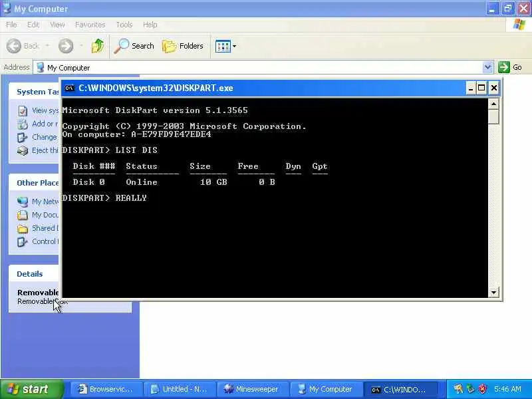Click the DISKPART scrollbar thumb

pyautogui.click(x=493, y=117)
